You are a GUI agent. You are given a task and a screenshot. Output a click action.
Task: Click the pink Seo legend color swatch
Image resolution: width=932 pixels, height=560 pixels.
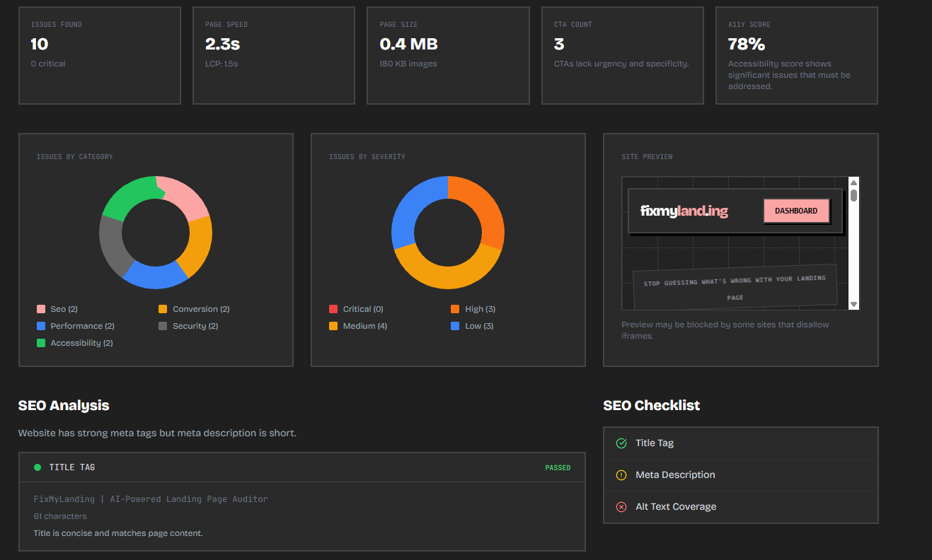41,309
